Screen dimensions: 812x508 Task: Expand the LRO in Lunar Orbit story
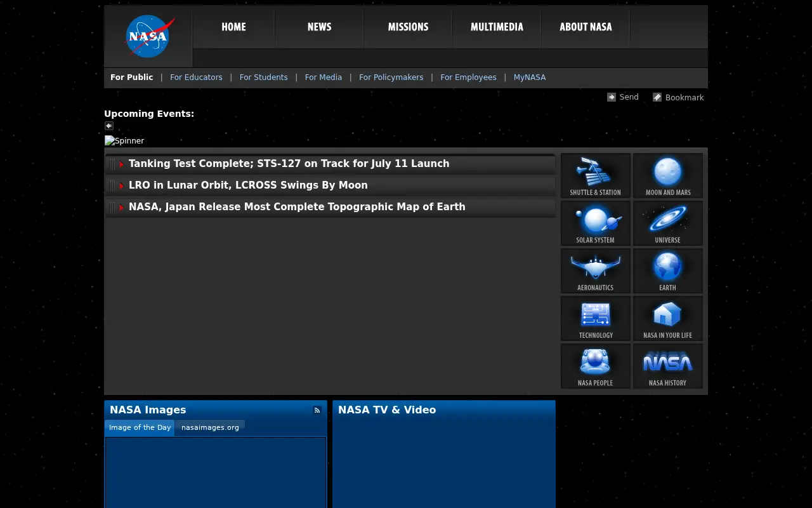(x=331, y=185)
